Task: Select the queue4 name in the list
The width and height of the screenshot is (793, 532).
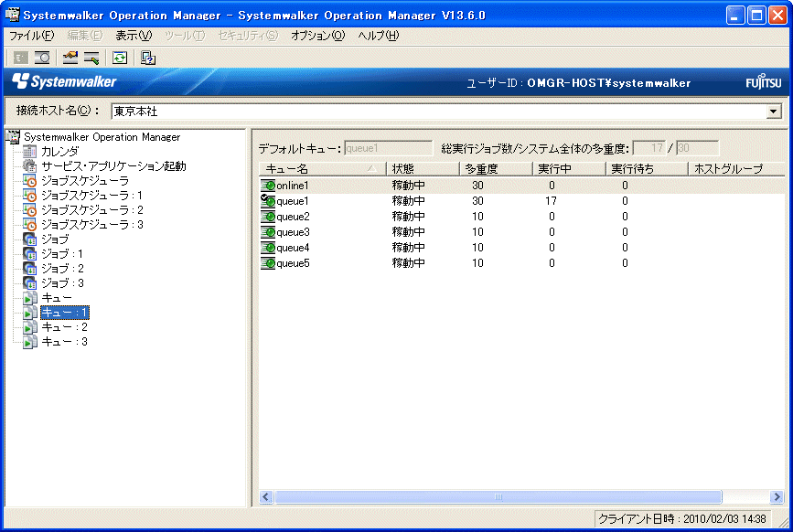Action: pos(293,248)
